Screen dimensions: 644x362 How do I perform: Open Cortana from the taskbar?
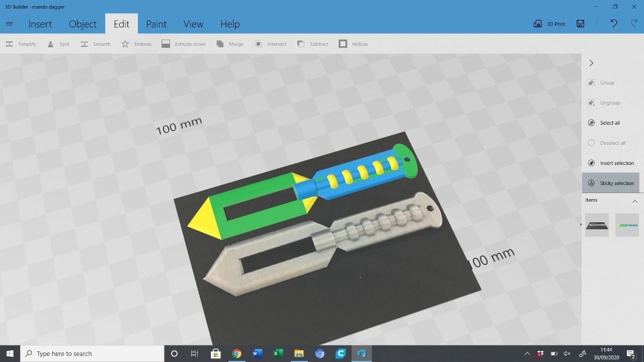coord(174,353)
